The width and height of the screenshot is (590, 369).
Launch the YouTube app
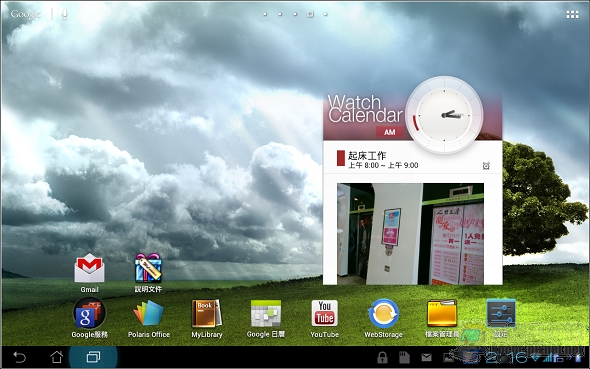click(324, 313)
